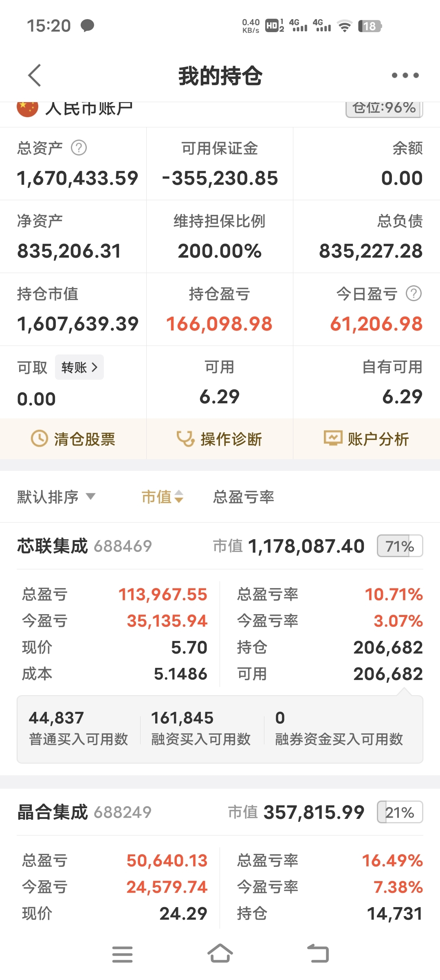440x980 pixels.
Task: Tap Android home navigation icon
Action: coord(220,954)
